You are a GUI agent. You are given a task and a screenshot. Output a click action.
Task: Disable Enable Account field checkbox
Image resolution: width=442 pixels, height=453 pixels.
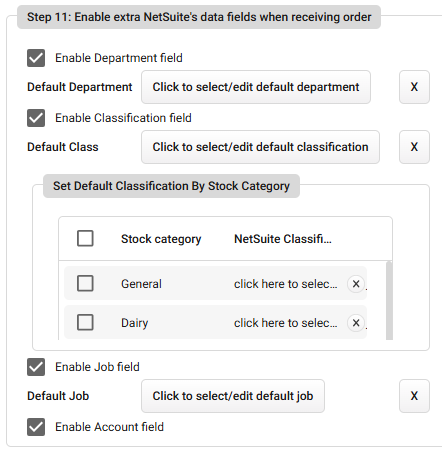(36, 427)
